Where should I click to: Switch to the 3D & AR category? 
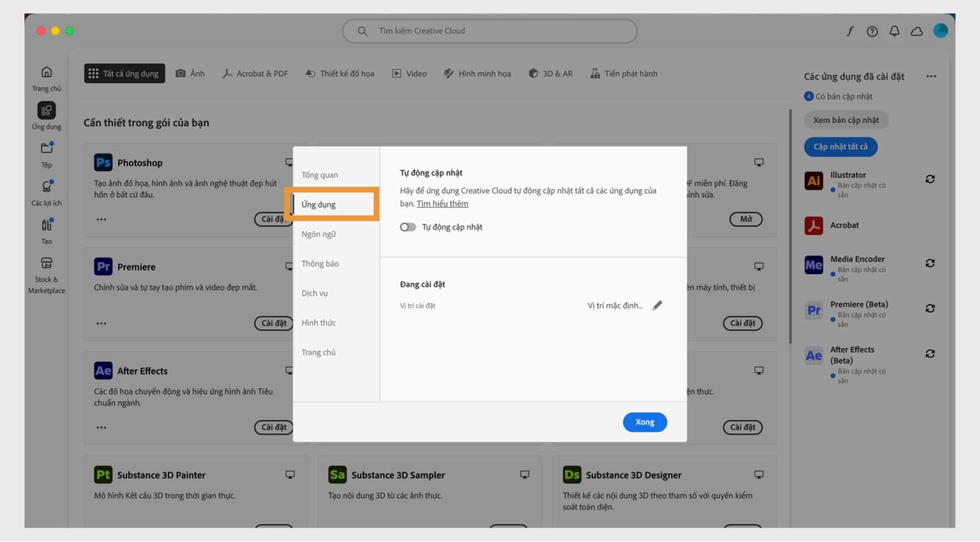point(550,73)
